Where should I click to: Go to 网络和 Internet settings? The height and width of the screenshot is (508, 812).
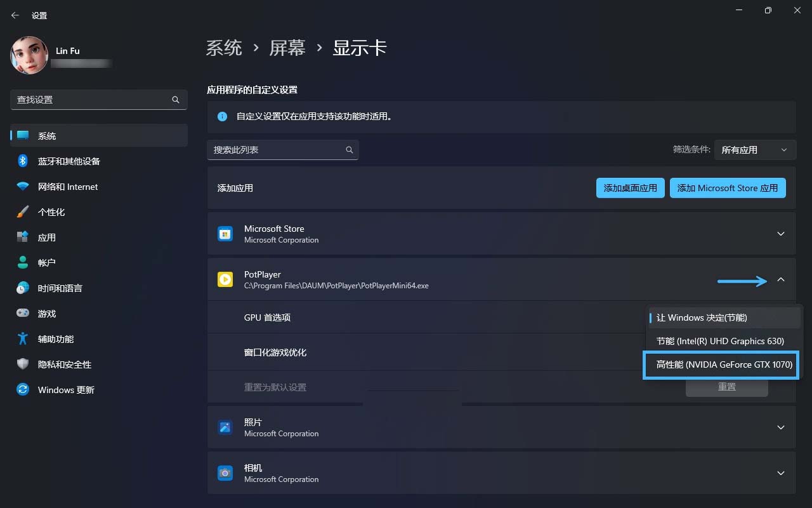pyautogui.click(x=99, y=187)
